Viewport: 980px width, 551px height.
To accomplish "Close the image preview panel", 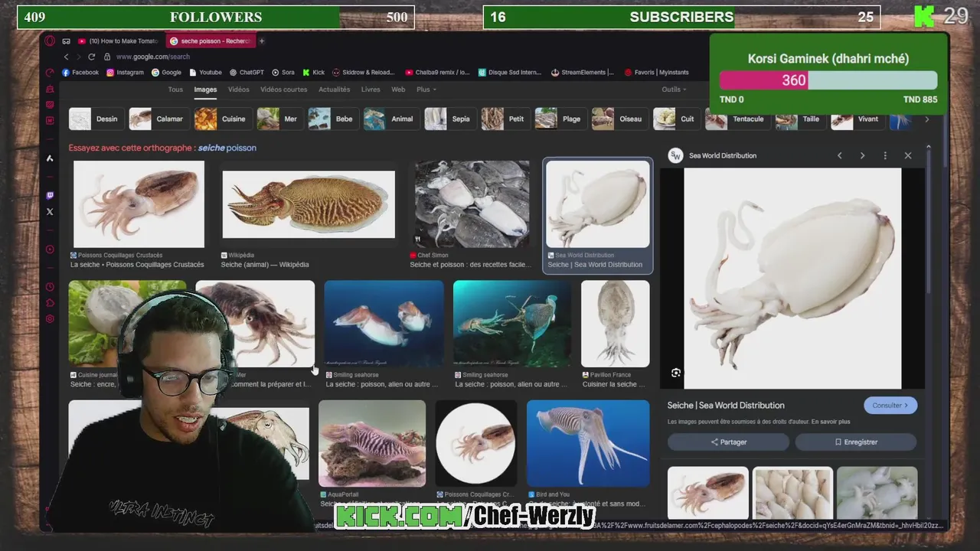I will pos(908,155).
